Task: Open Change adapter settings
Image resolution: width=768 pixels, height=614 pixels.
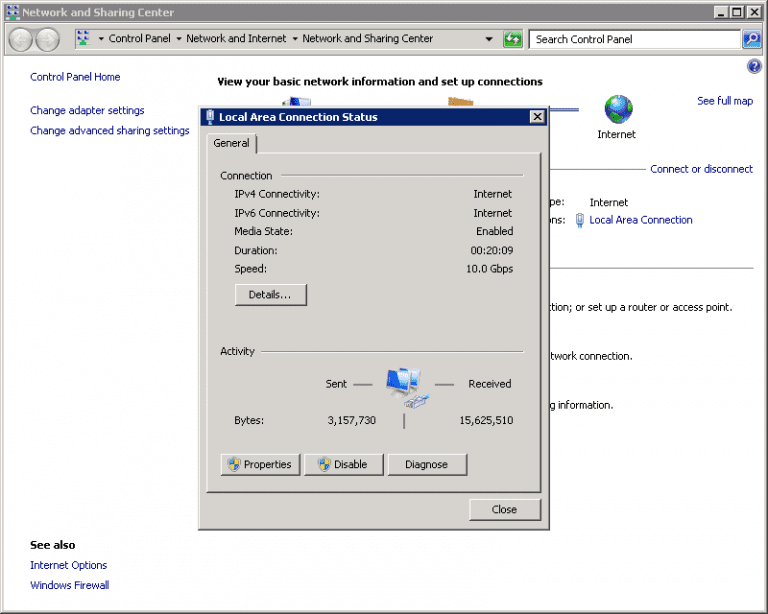Action: point(87,111)
